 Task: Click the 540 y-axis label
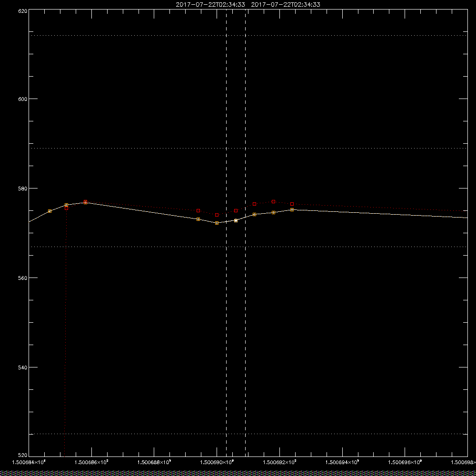(x=23, y=367)
